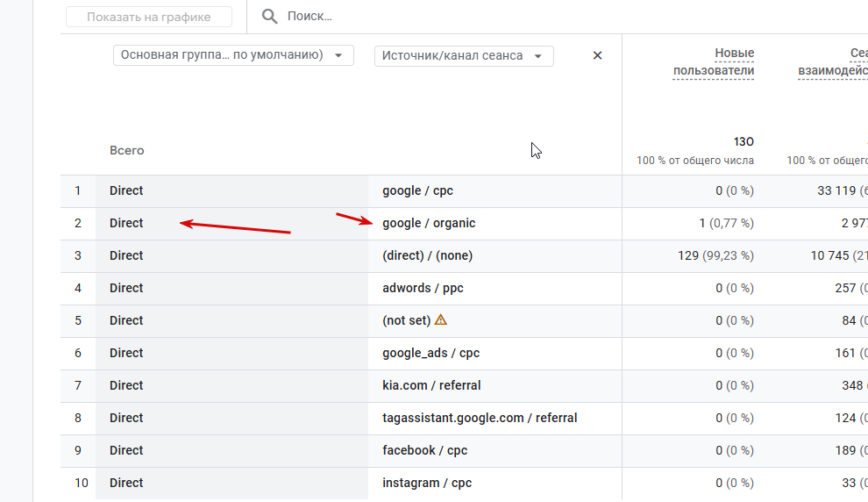868x502 pixels.
Task: Click tagassistant.google.com / referral cell
Action: pyautogui.click(x=480, y=418)
